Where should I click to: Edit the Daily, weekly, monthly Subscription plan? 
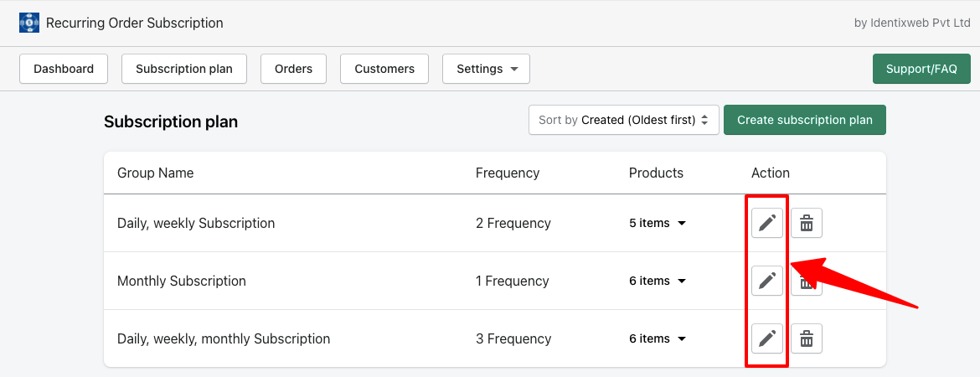coord(767,338)
